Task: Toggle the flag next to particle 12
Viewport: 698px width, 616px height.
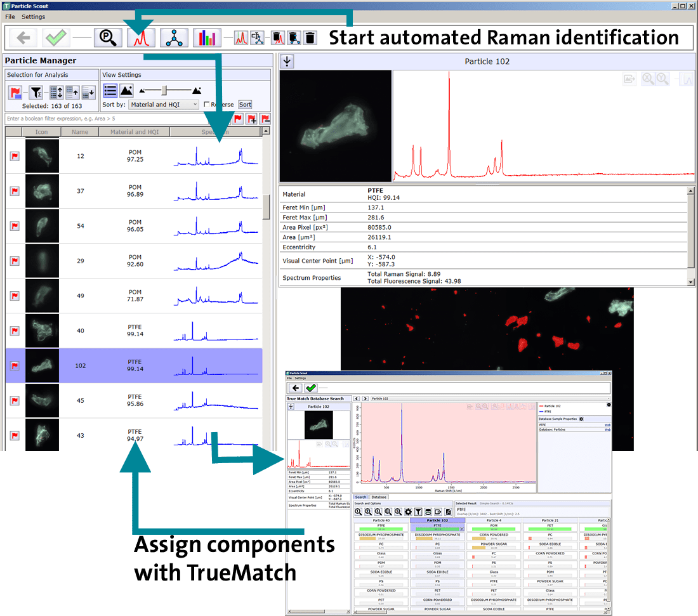Action: [14, 155]
